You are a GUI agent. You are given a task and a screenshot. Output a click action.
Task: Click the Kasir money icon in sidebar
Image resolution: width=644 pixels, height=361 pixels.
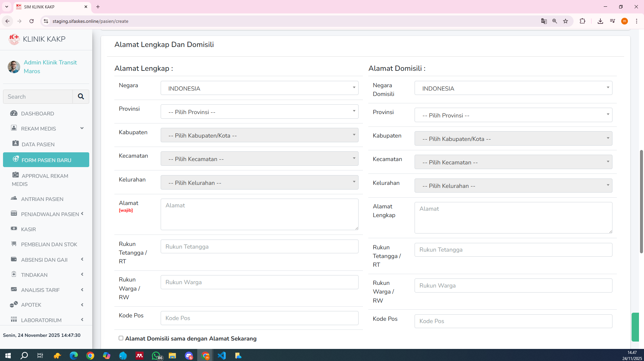[x=14, y=229]
